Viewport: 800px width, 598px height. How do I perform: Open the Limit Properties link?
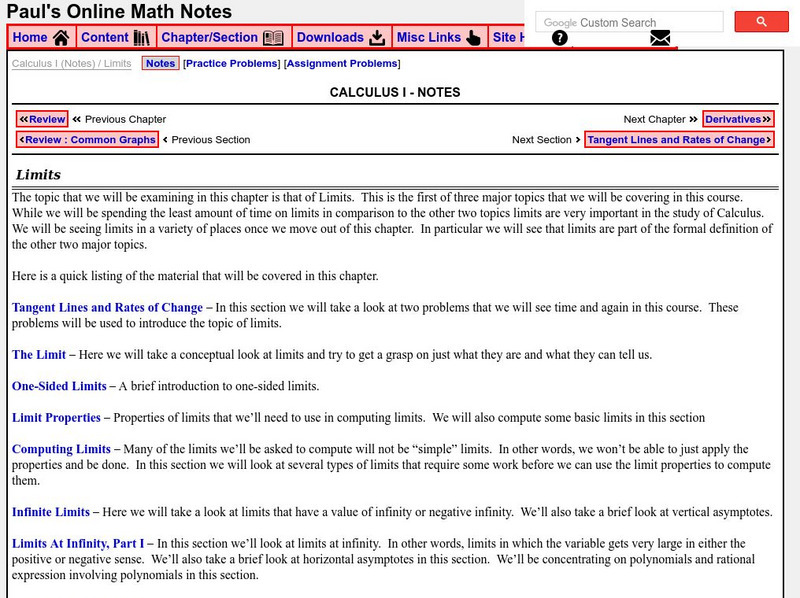pos(56,418)
